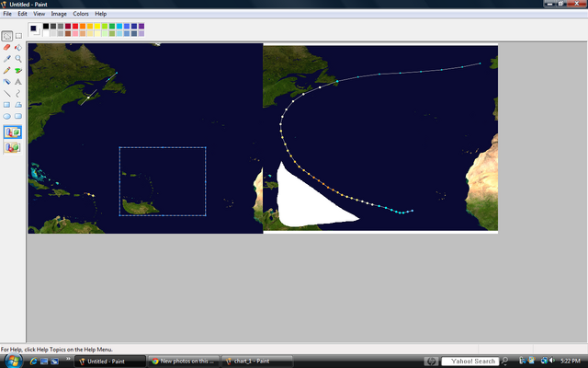Click the Switch Between Windows quick launch icon
This screenshot has height=368, width=588.
tap(55, 362)
